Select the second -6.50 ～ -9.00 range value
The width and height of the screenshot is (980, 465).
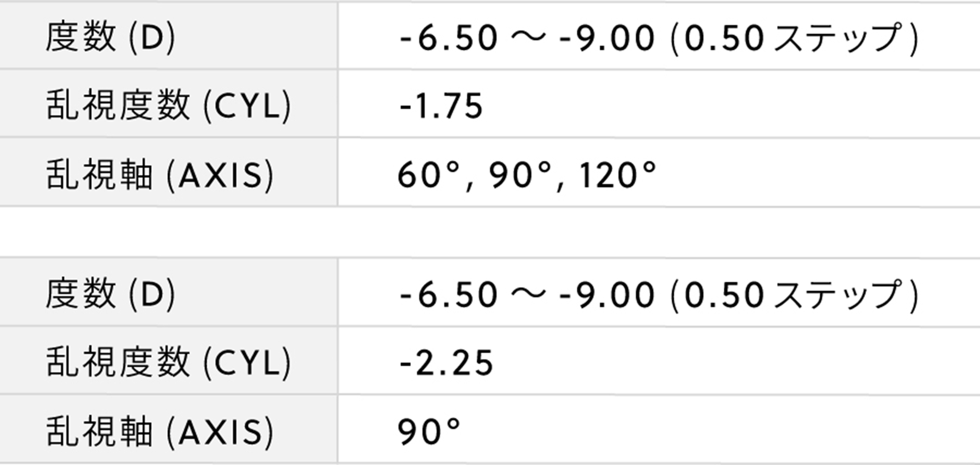(x=527, y=294)
